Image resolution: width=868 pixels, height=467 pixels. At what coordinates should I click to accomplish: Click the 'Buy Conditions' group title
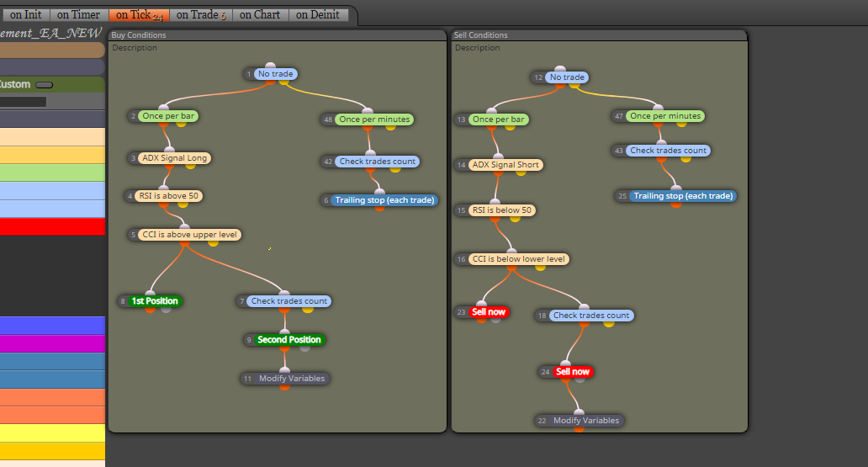pyautogui.click(x=139, y=34)
